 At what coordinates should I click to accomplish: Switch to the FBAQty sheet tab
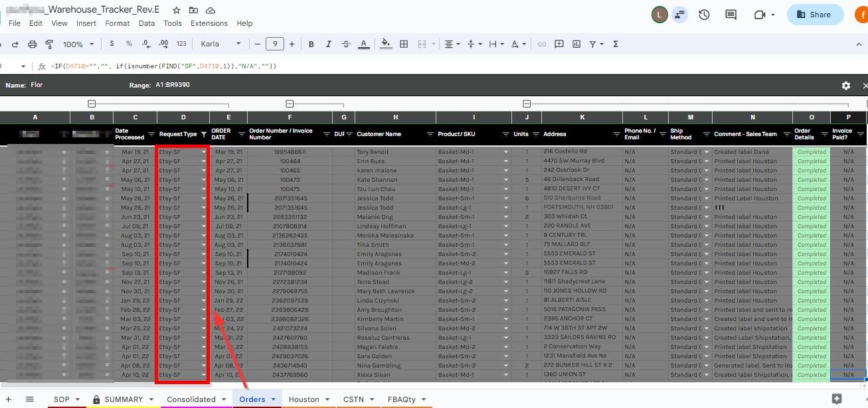pos(406,399)
